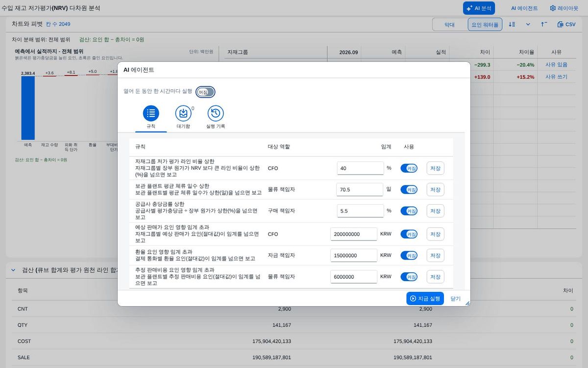
Task: Click the sort descending icon
Action: tap(512, 24)
